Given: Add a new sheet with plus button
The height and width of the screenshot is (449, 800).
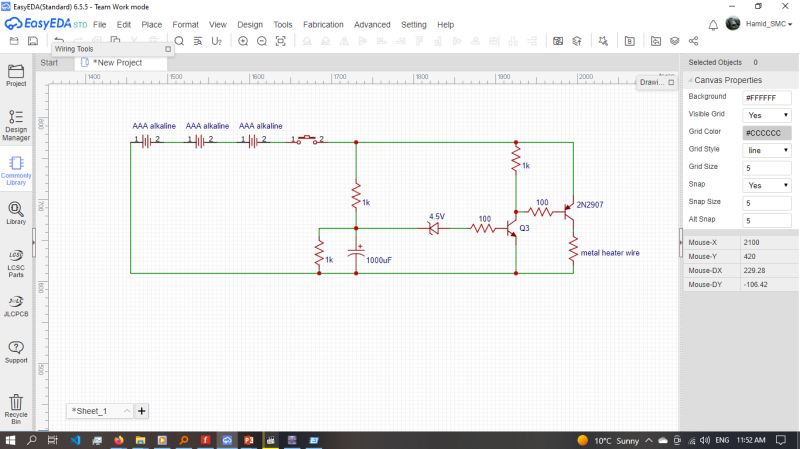Looking at the screenshot, I should pyautogui.click(x=142, y=411).
